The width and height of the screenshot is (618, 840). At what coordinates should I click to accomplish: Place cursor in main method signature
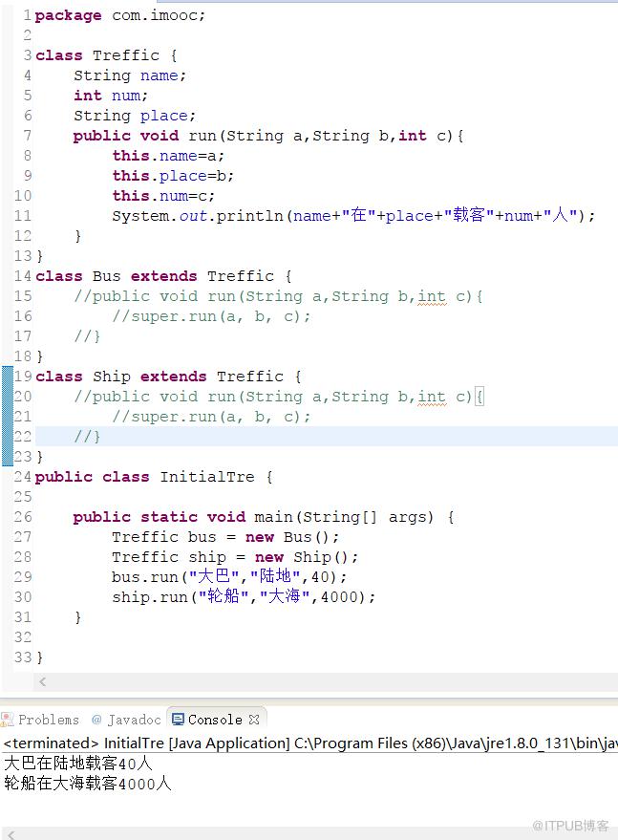tap(264, 516)
